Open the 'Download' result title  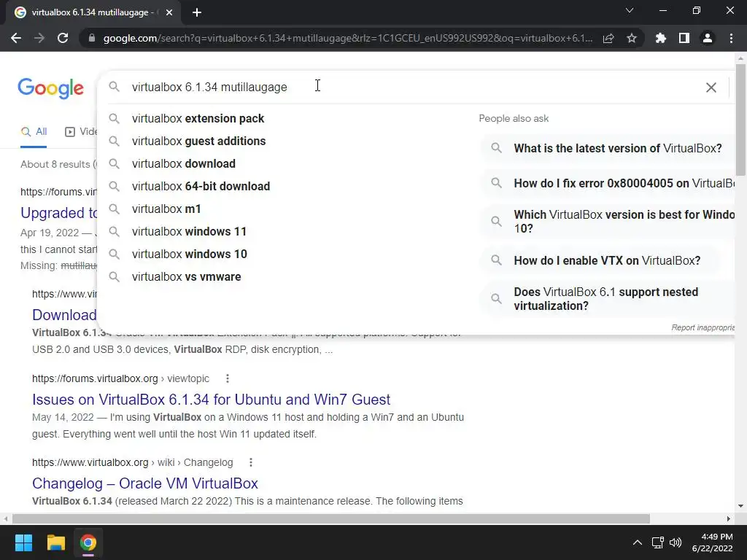64,315
